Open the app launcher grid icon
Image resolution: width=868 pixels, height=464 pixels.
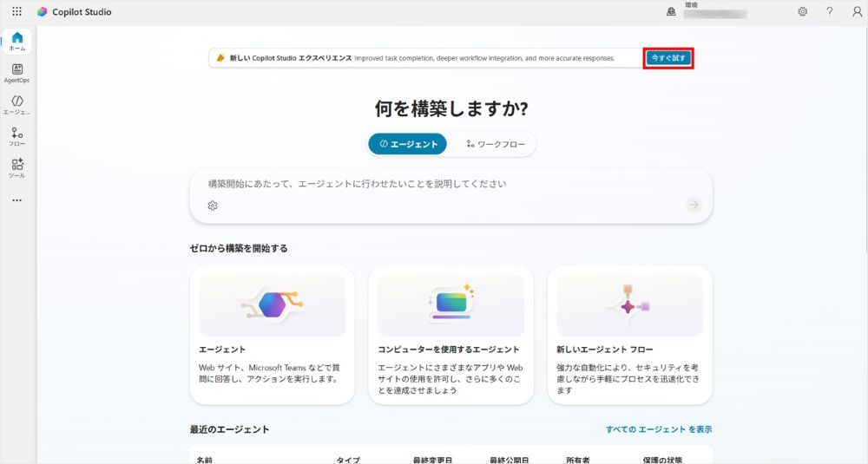tap(17, 11)
